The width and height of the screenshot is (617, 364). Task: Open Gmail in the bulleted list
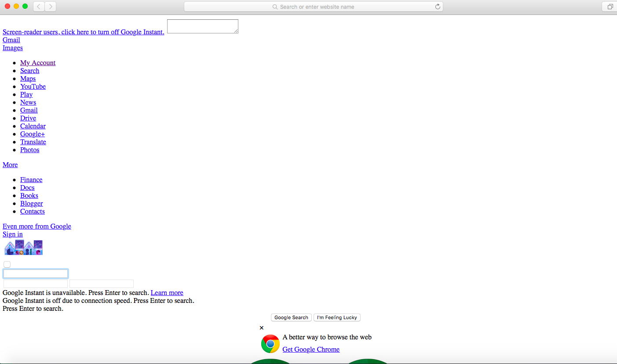(x=29, y=110)
